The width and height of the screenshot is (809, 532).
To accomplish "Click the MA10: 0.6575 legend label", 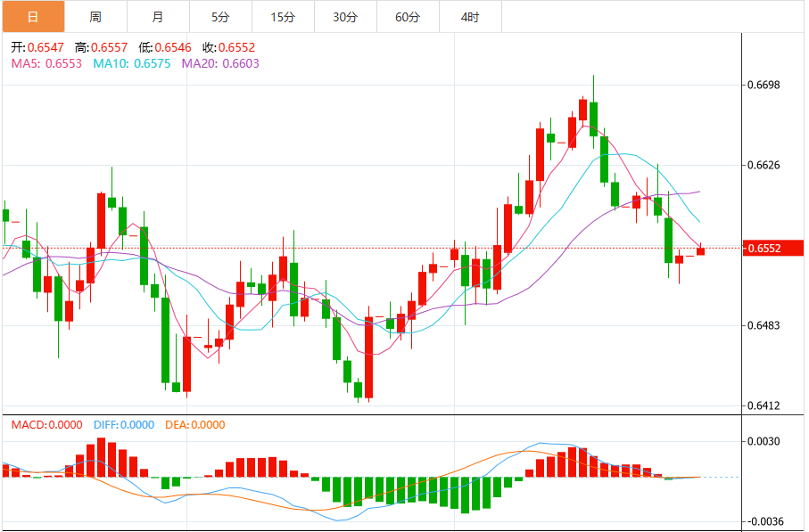I will point(132,63).
